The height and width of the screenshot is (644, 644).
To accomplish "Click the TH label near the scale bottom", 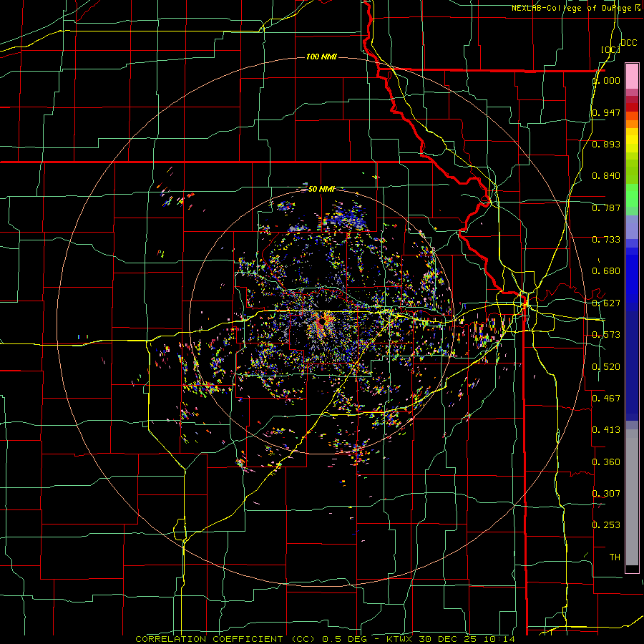I will (x=615, y=557).
